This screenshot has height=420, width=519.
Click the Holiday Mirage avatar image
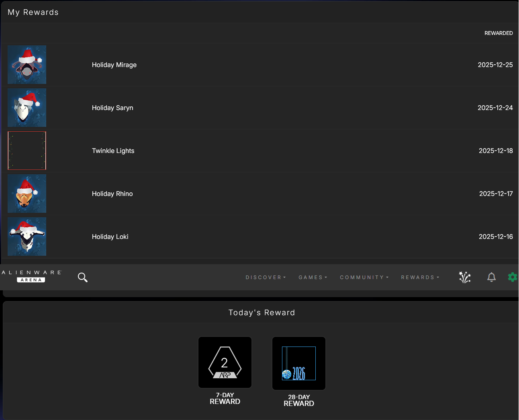tap(27, 65)
